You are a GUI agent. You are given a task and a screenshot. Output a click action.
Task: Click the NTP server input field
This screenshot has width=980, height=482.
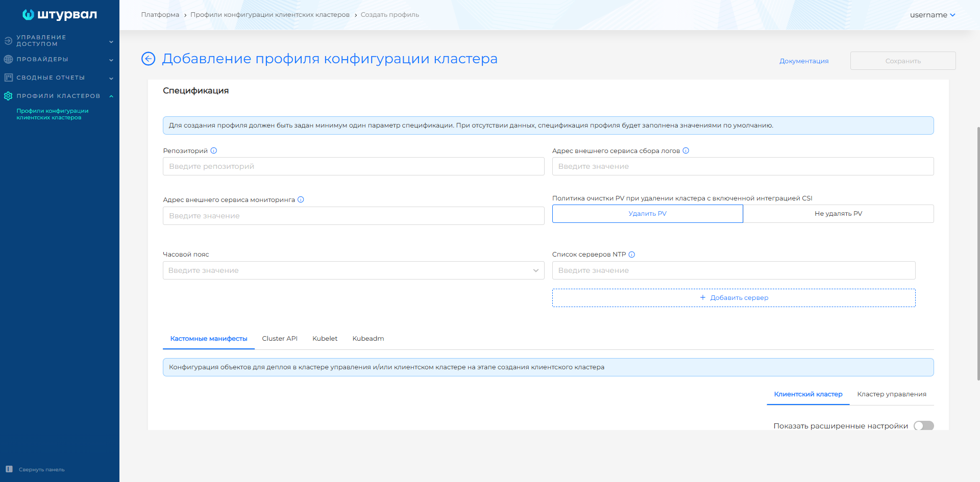(734, 270)
